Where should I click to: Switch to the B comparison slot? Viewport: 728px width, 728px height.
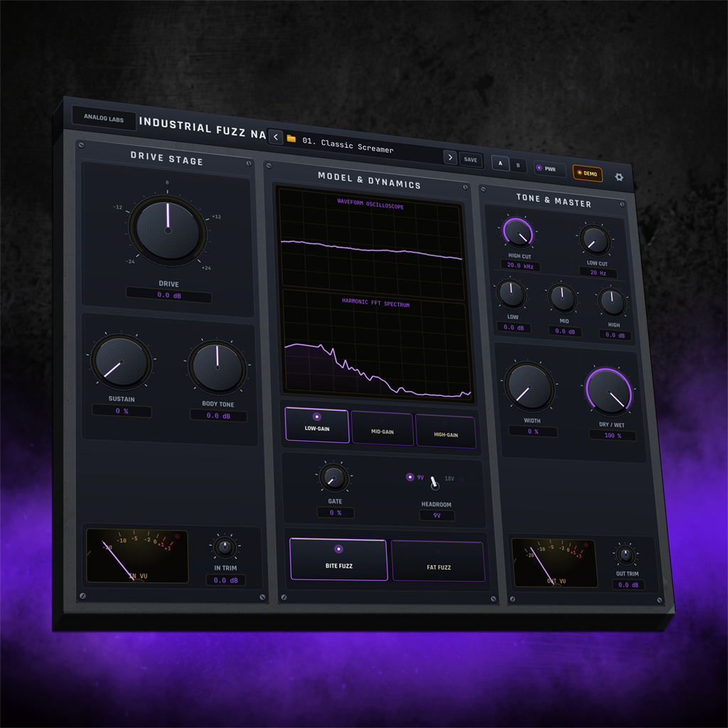point(518,165)
